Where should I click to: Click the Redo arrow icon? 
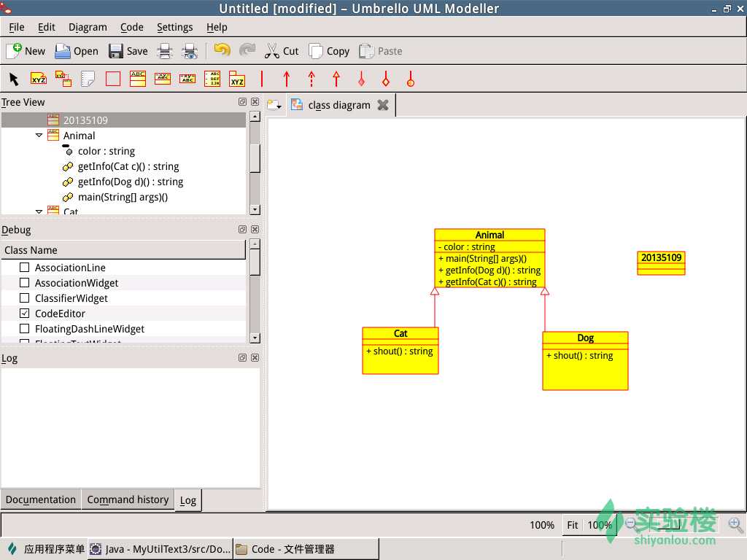pyautogui.click(x=247, y=50)
